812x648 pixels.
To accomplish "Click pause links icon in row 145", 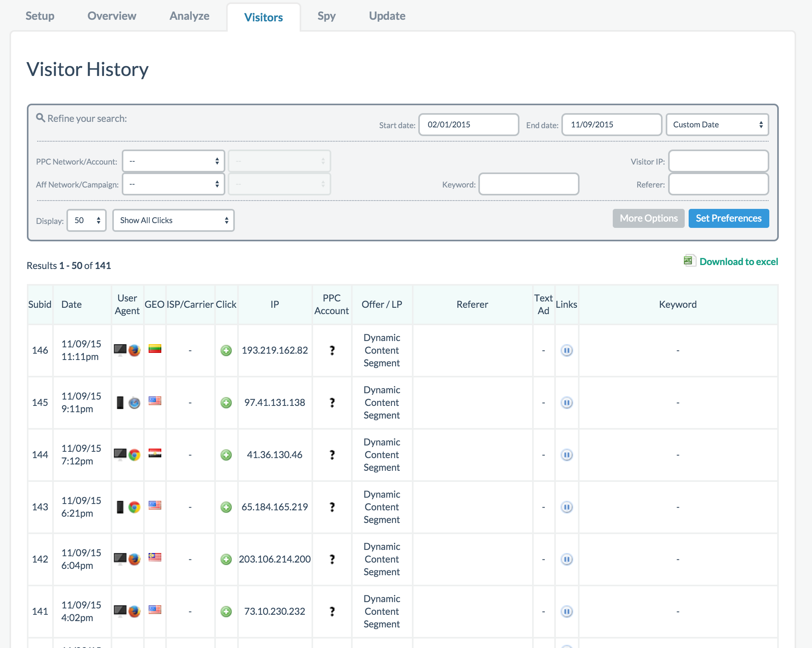I will 567,403.
